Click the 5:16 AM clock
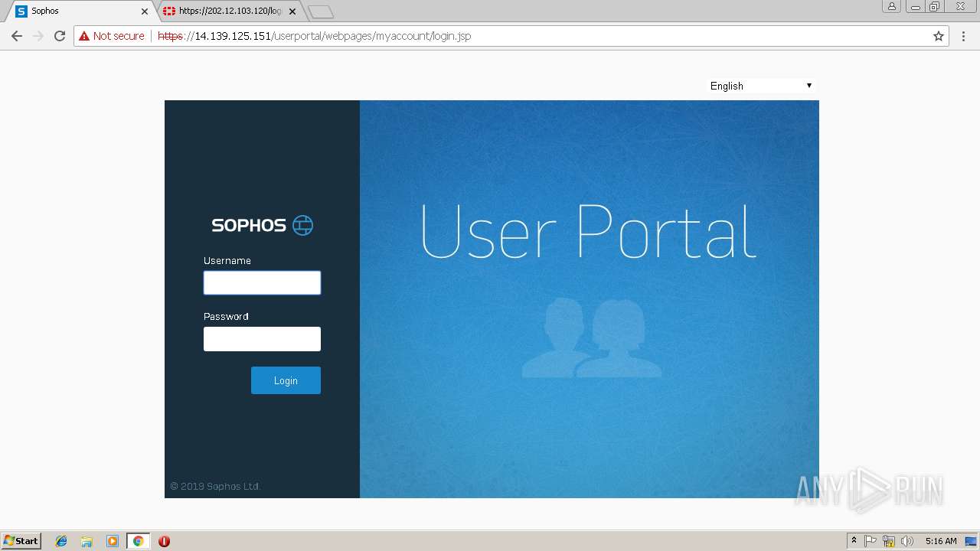The width and height of the screenshot is (980, 551). pos(941,541)
